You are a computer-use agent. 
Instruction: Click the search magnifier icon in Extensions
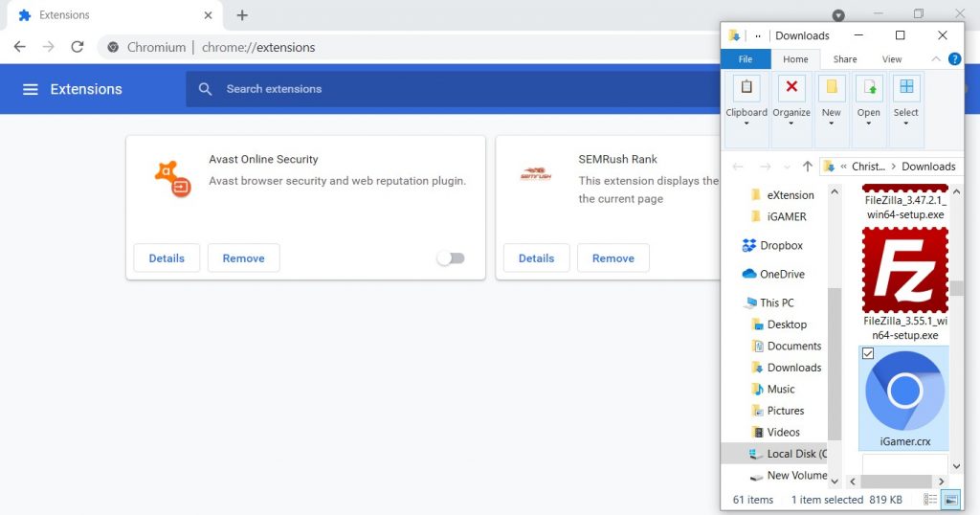click(x=205, y=89)
